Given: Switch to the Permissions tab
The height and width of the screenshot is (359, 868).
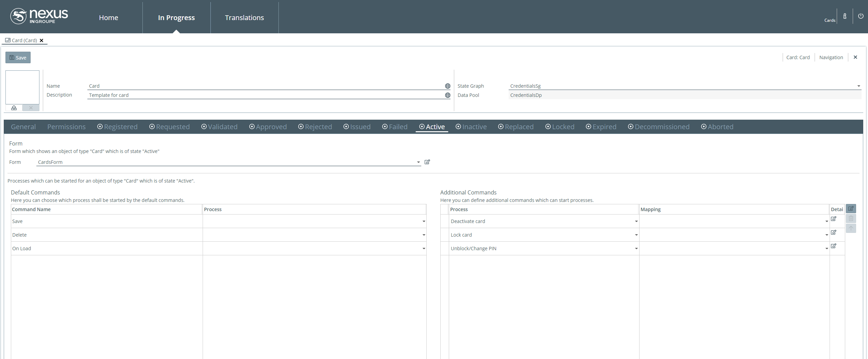Looking at the screenshot, I should click(x=66, y=127).
